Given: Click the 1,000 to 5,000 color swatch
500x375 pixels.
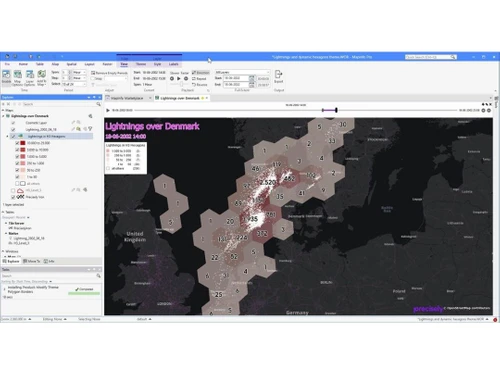Looking at the screenshot, I should click(x=23, y=156).
